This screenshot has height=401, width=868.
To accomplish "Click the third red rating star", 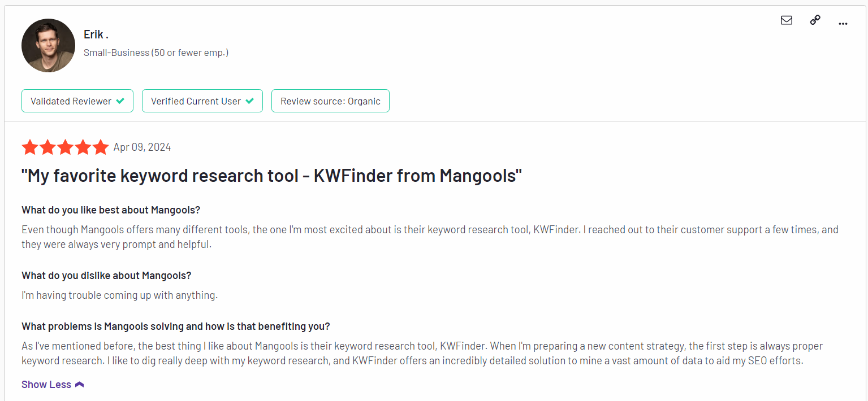I will tap(65, 147).
